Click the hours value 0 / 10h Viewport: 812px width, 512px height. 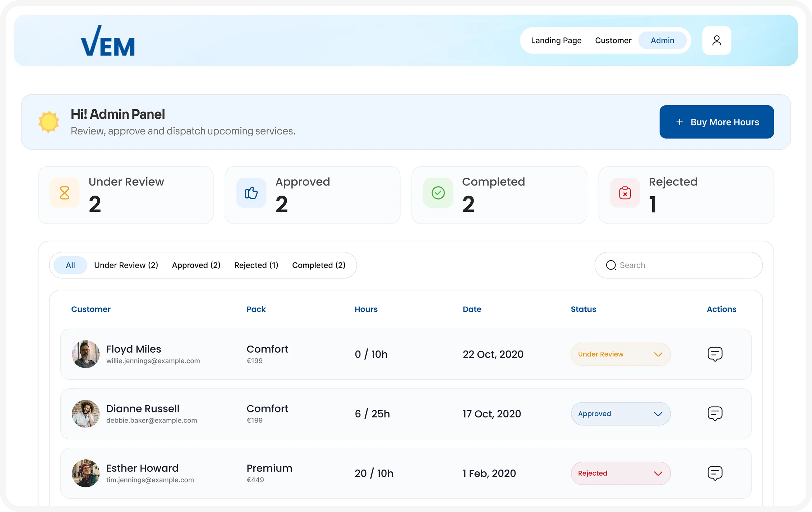coord(371,354)
